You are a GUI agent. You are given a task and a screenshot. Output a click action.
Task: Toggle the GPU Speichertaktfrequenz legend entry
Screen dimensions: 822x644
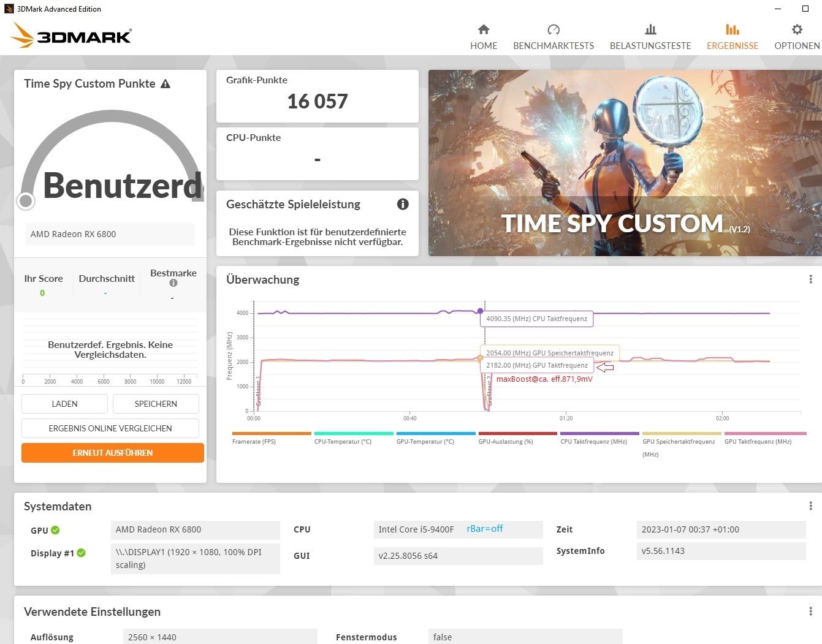(x=682, y=445)
